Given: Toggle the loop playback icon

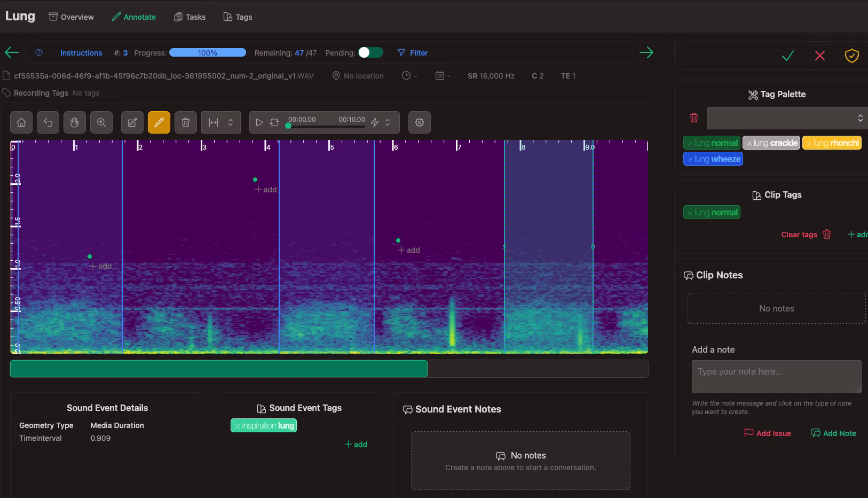Looking at the screenshot, I should (x=274, y=122).
